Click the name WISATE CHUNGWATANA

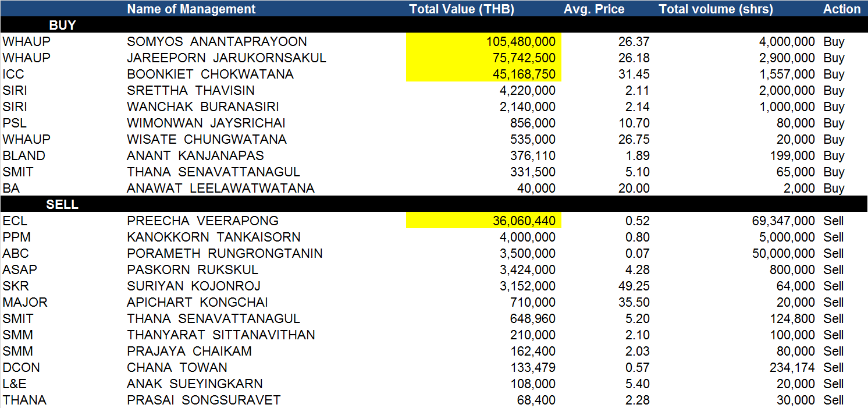pos(207,139)
